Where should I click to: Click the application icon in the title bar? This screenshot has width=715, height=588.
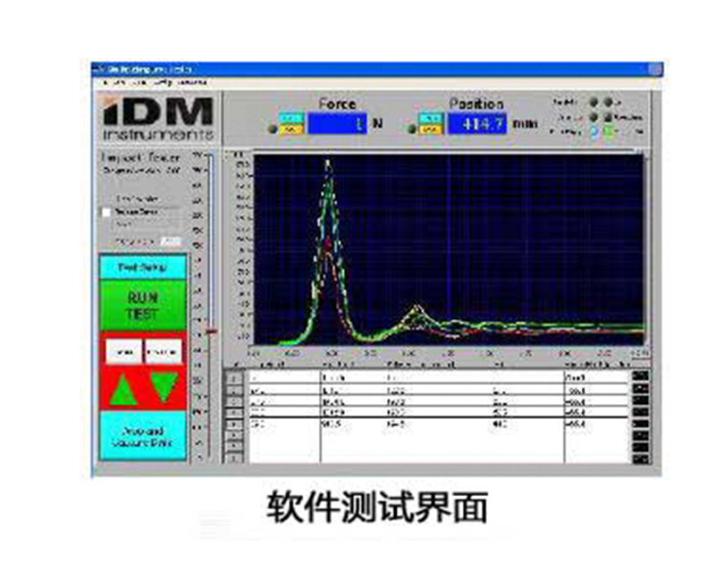97,65
